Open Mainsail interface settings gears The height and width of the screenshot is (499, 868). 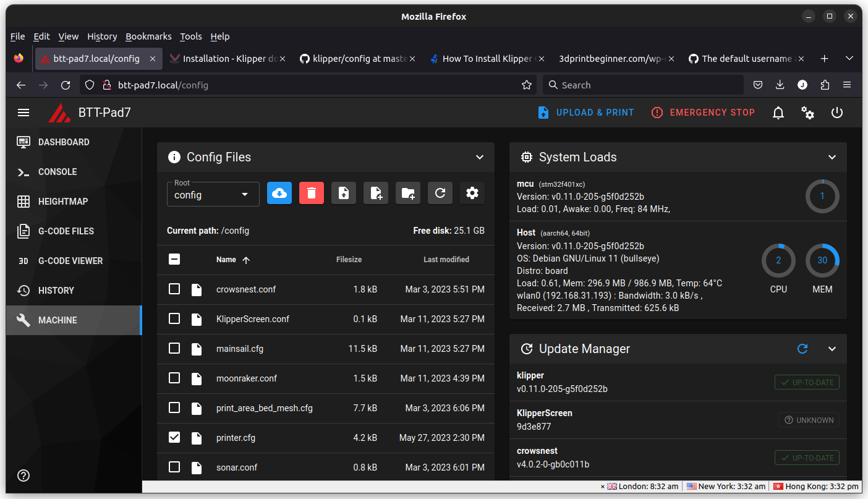point(807,113)
